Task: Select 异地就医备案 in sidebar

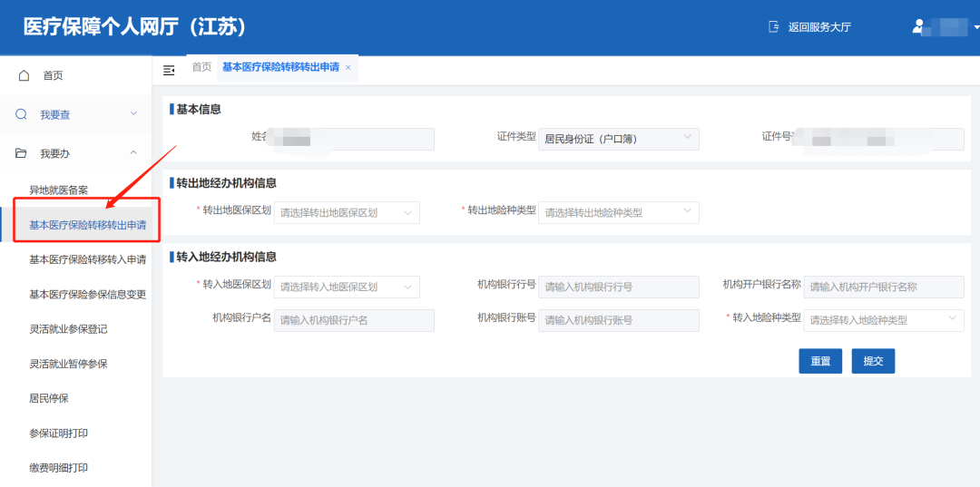Action: [x=59, y=190]
